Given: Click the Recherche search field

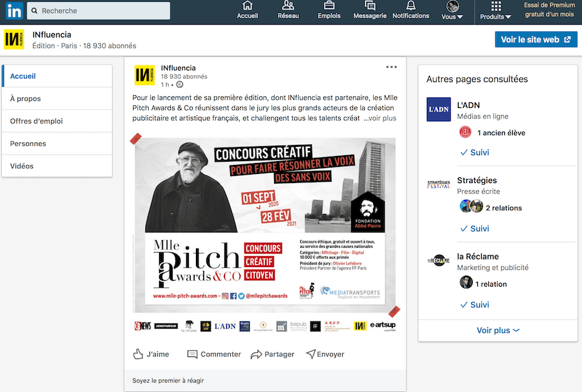Looking at the screenshot, I should (x=98, y=11).
